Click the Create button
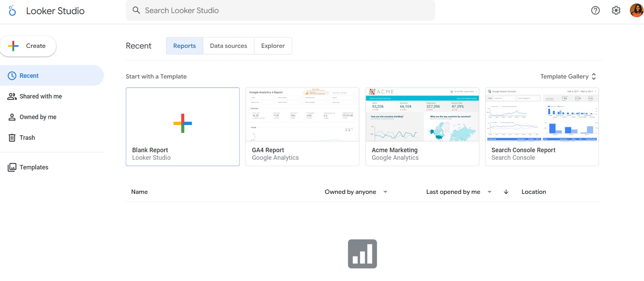This screenshot has width=644, height=281. [28, 46]
